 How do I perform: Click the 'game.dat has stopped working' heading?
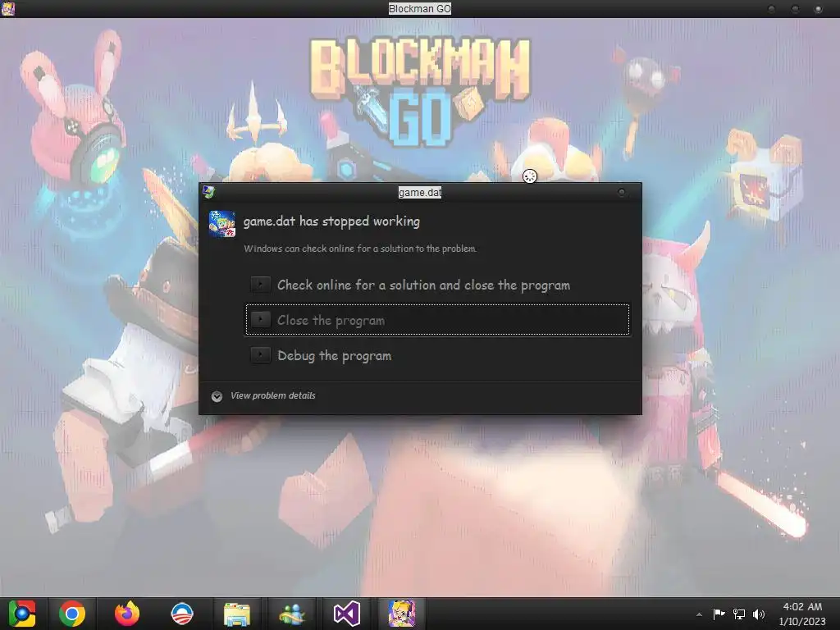(331, 221)
